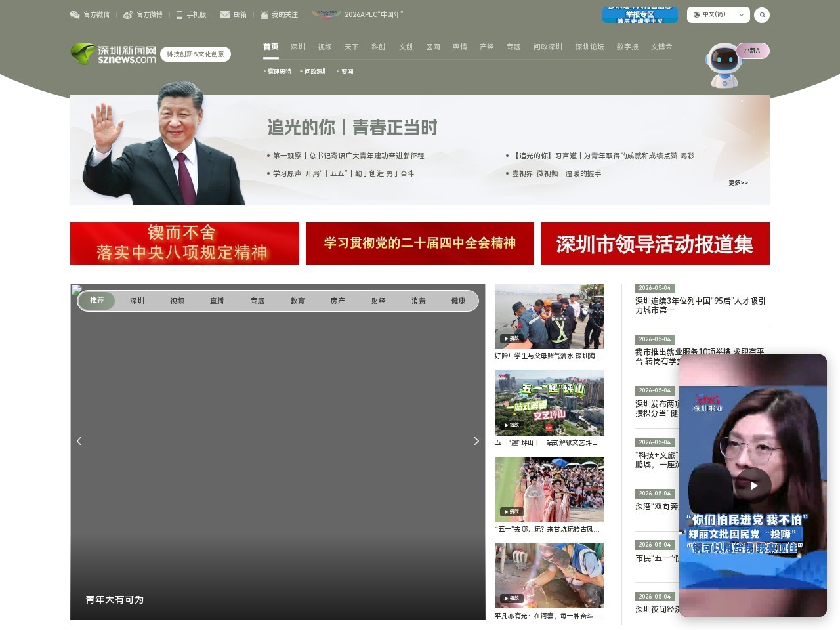Select the 直播 tab in slider
The image size is (840, 630).
[217, 301]
